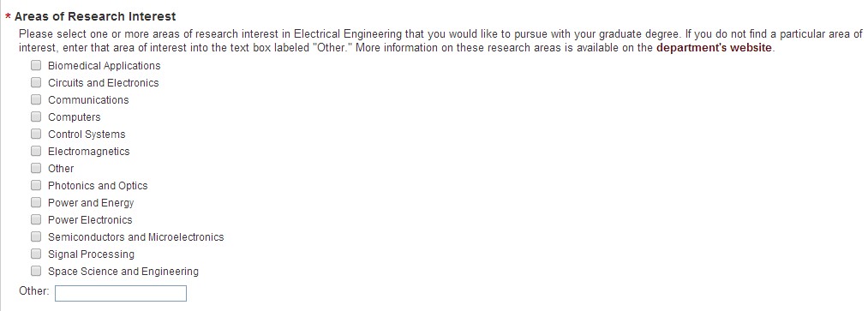Click the Areas of Research Interest heading
The width and height of the screenshot is (868, 311).
tap(95, 16)
